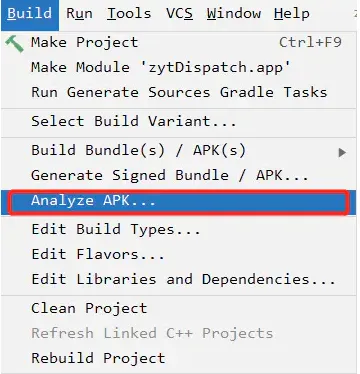Select Rebuild Project
The width and height of the screenshot is (360, 374).
180,358
